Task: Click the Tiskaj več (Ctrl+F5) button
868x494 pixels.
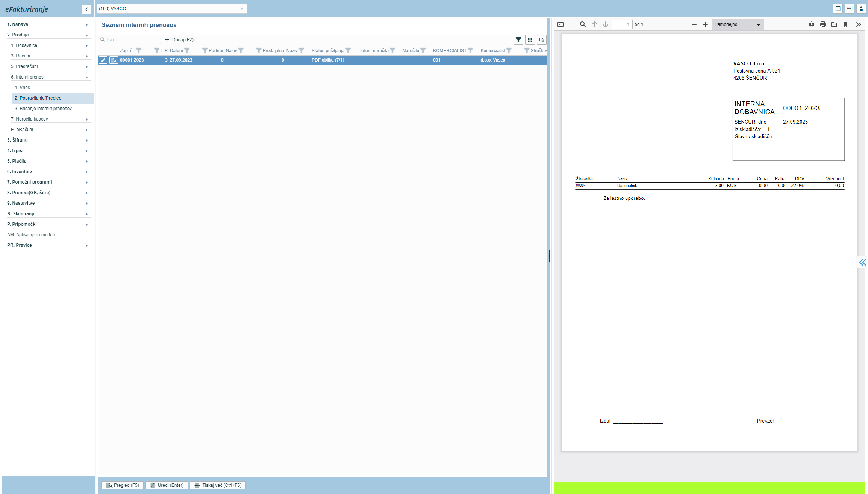Action: click(x=218, y=485)
